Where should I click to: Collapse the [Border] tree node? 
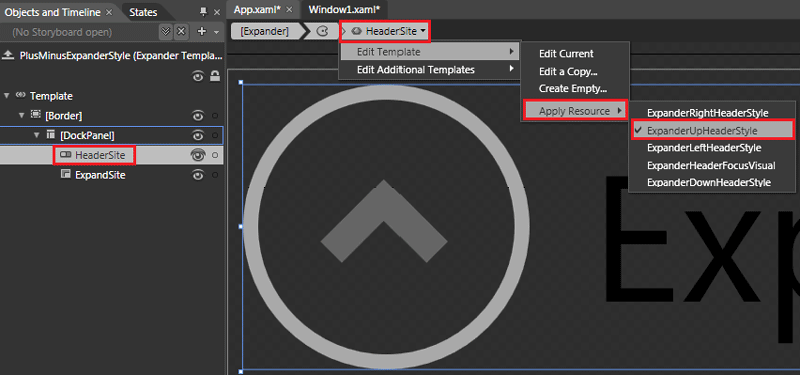tap(21, 116)
